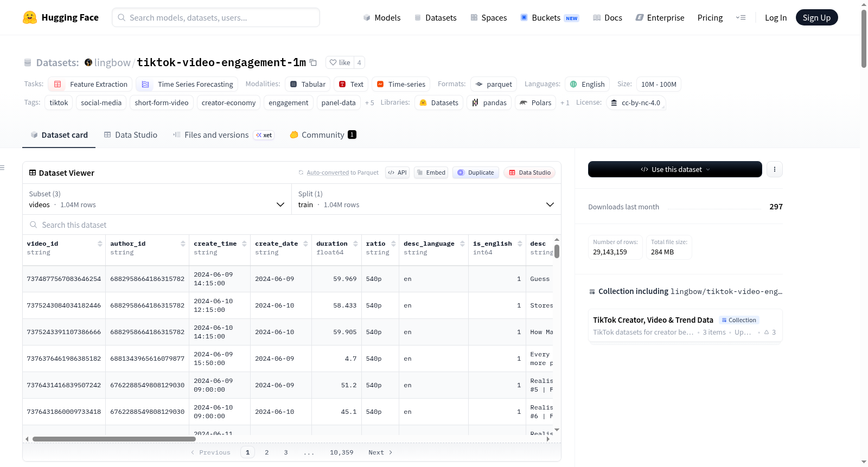The width and height of the screenshot is (868, 467).
Task: Click Log In
Action: pos(776,17)
